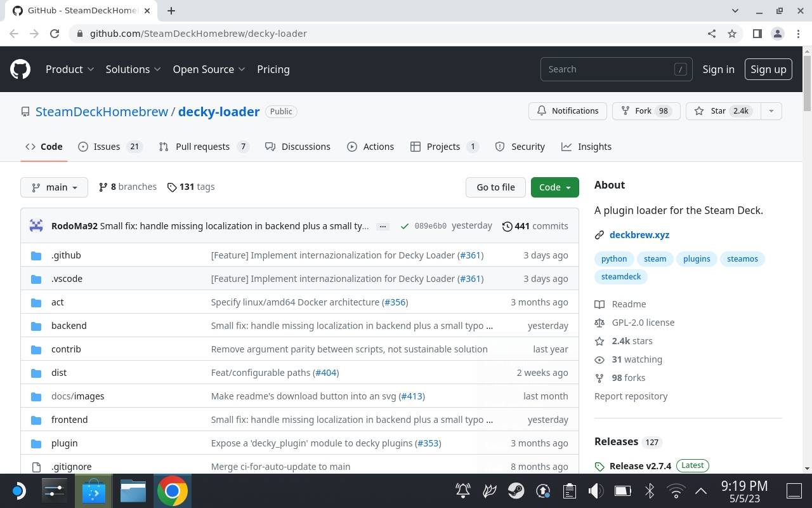Click the Go to file button
The height and width of the screenshot is (508, 812).
[495, 187]
